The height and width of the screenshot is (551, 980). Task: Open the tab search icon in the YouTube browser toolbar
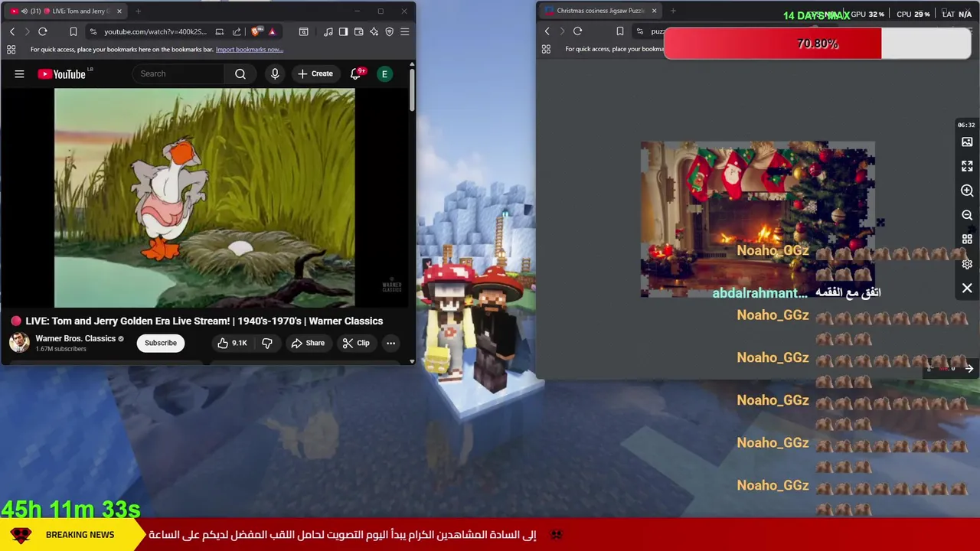(x=304, y=31)
